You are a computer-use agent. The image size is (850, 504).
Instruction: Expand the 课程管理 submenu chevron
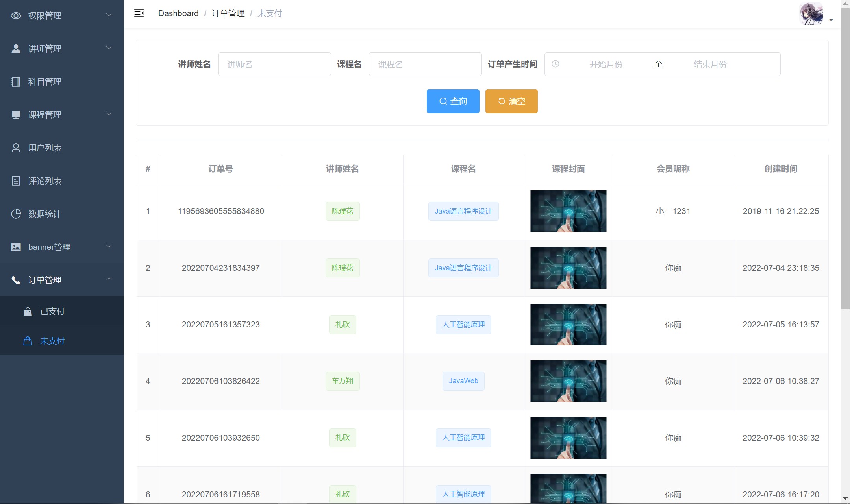point(109,114)
